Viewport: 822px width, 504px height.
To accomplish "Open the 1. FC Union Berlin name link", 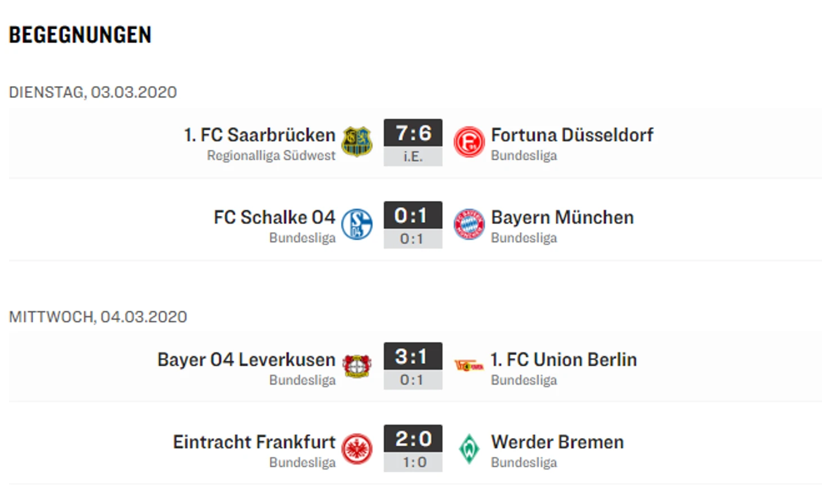I will coord(564,359).
